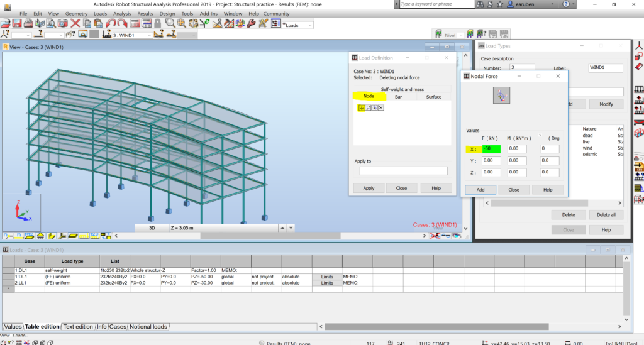Click the red X delete icon
Image resolution: width=644 pixels, height=345 pixels.
tap(75, 24)
